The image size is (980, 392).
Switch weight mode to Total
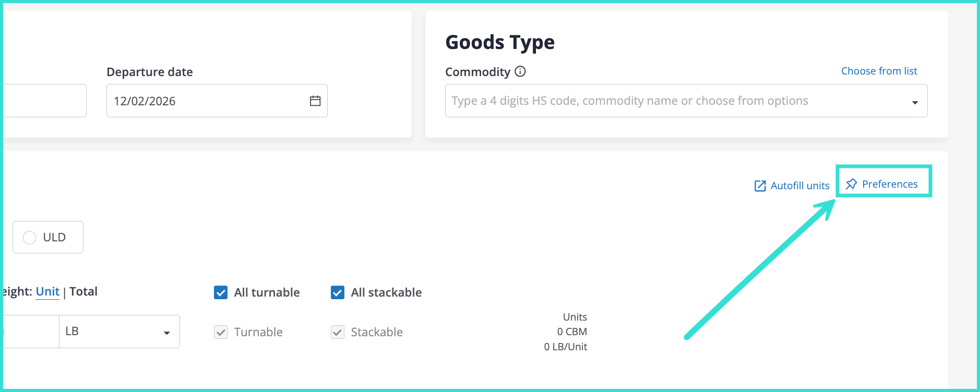83,292
